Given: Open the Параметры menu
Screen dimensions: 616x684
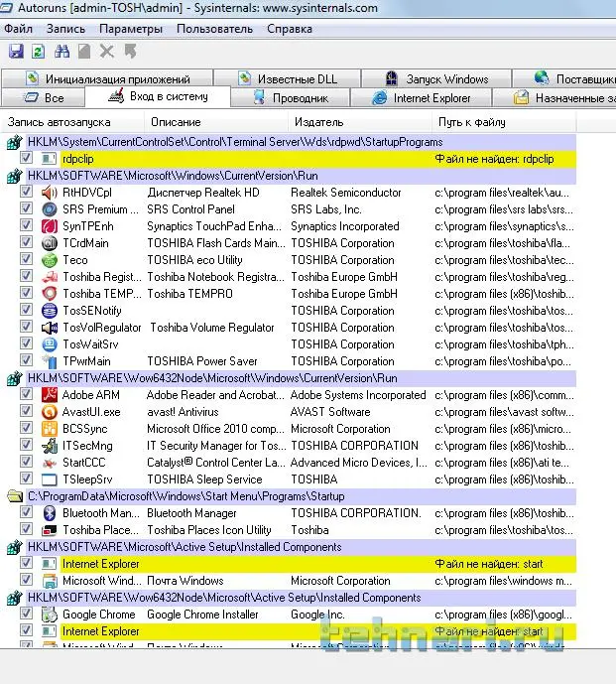Looking at the screenshot, I should click(131, 29).
